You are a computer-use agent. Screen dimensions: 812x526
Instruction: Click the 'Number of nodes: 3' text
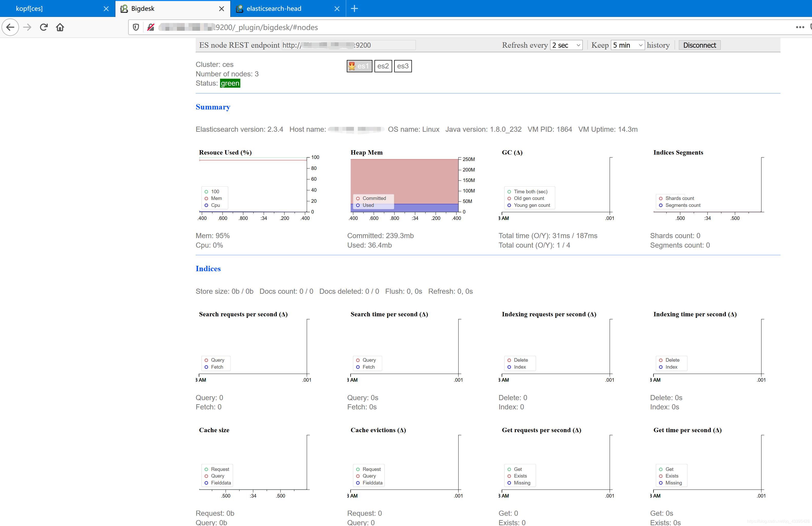click(227, 74)
